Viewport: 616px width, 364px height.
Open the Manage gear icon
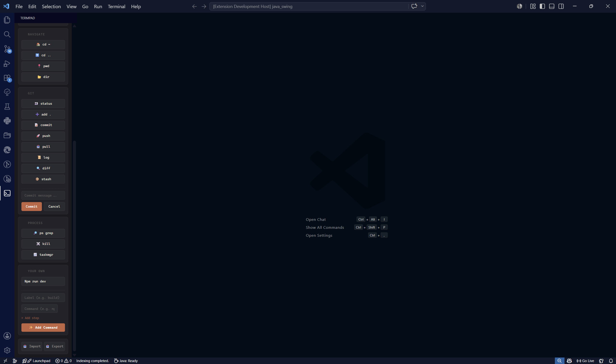7,350
